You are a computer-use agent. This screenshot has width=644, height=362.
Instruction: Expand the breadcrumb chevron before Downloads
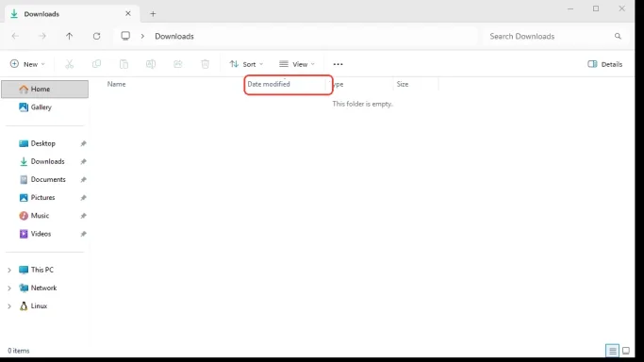142,36
